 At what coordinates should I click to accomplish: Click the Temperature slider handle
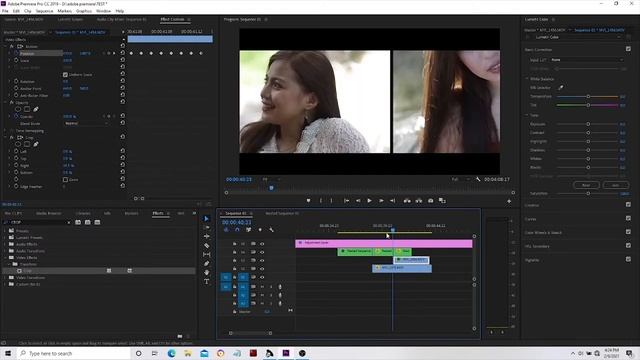(588, 96)
